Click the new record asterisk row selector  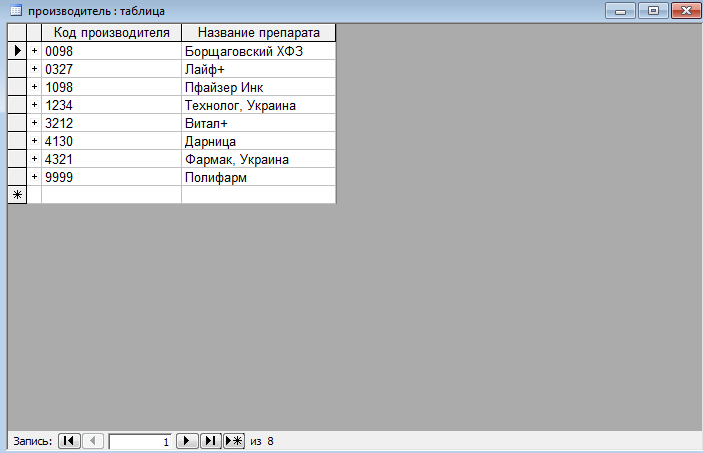[x=17, y=195]
